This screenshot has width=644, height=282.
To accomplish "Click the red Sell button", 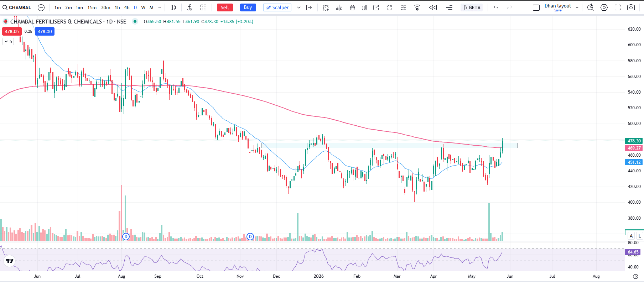I will click(225, 7).
